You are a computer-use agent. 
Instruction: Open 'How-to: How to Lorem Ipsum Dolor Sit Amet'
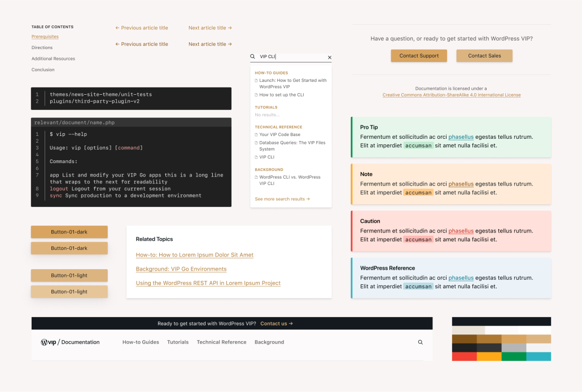click(x=195, y=255)
